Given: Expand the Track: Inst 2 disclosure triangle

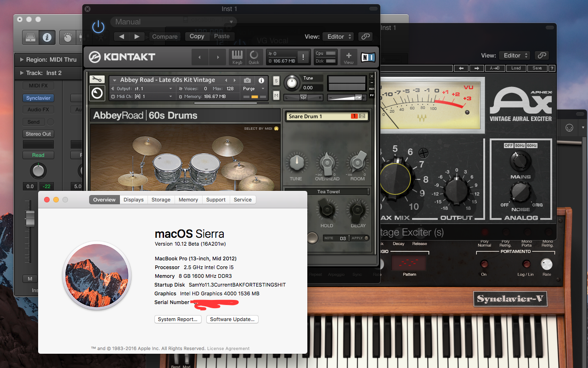Looking at the screenshot, I should click(x=21, y=73).
